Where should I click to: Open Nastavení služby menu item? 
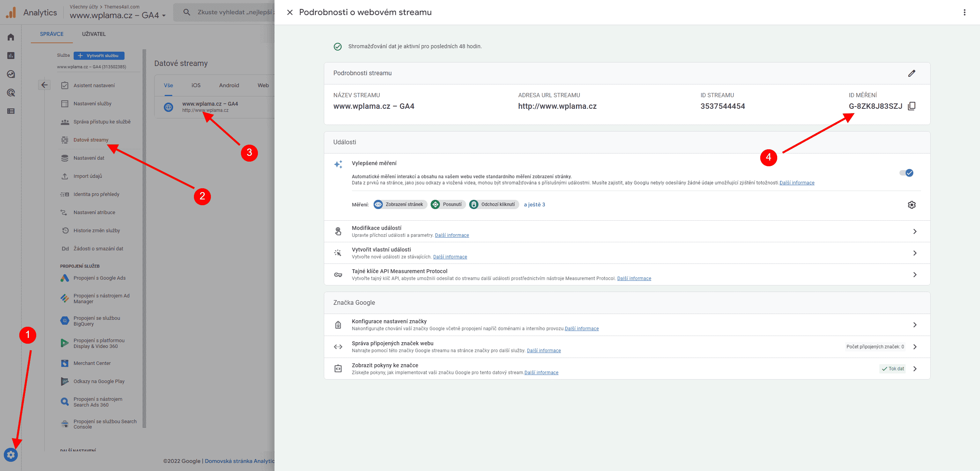[x=93, y=104]
